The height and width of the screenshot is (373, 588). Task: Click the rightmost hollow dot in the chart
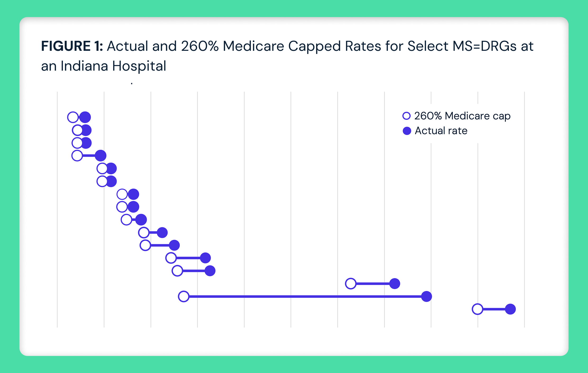pos(477,309)
